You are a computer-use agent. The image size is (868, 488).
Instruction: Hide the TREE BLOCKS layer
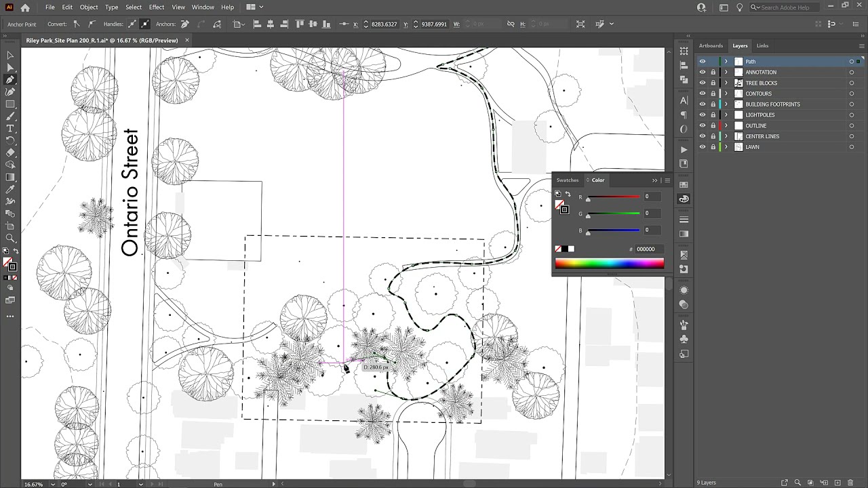(703, 83)
